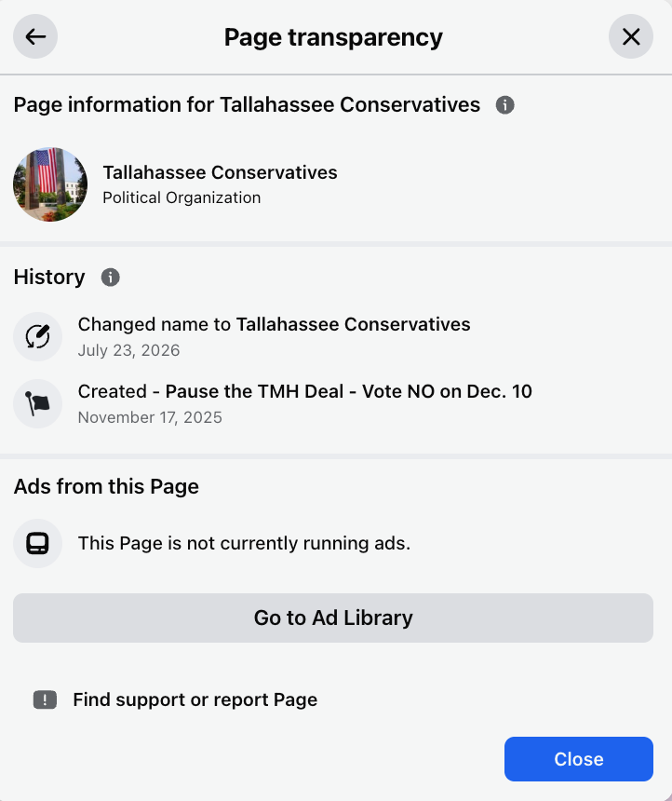Select the page created flag icon

click(x=38, y=403)
